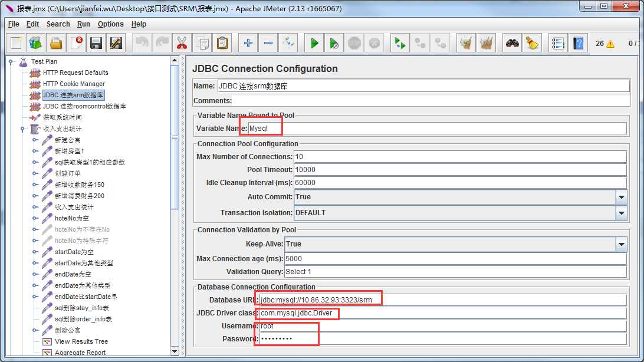
Task: Expand all nodes with plus icon
Action: point(248,43)
